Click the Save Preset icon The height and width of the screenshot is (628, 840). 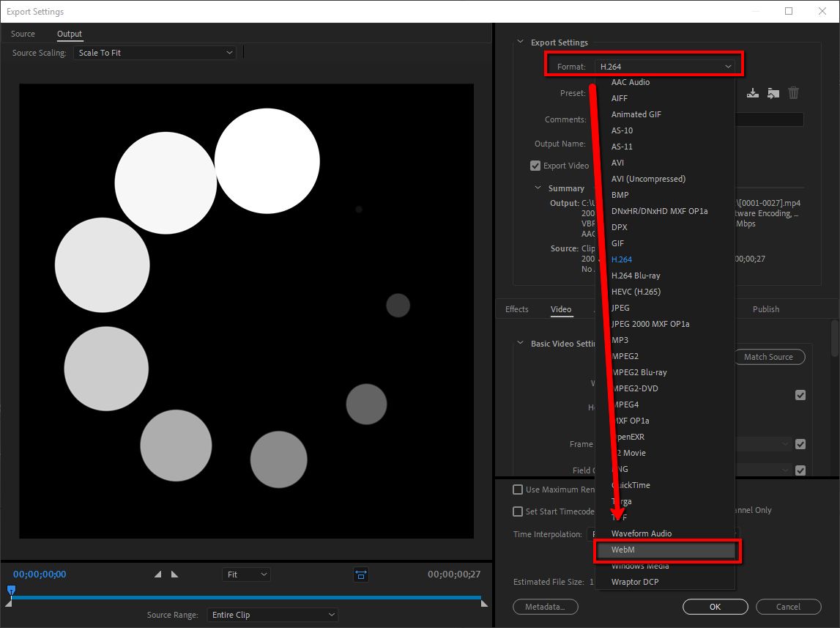pyautogui.click(x=753, y=93)
